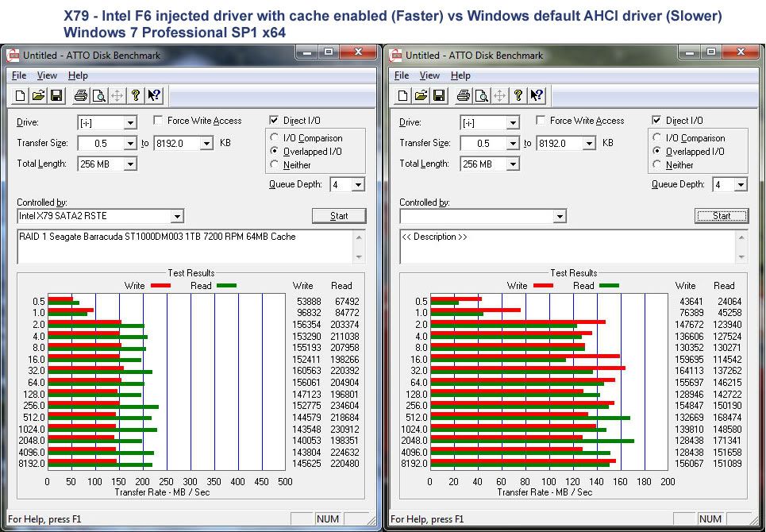The height and width of the screenshot is (532, 766).
Task: Enable Force Write Access in left window
Action: 158,120
